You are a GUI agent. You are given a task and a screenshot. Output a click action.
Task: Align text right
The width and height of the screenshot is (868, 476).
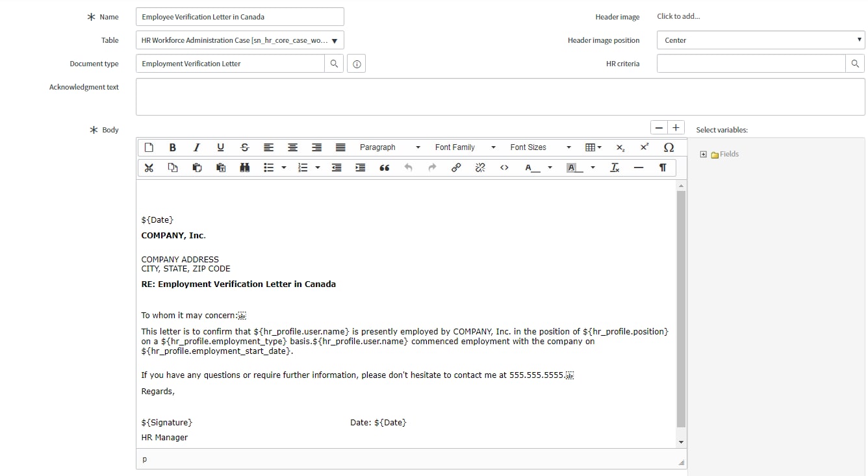coord(316,147)
